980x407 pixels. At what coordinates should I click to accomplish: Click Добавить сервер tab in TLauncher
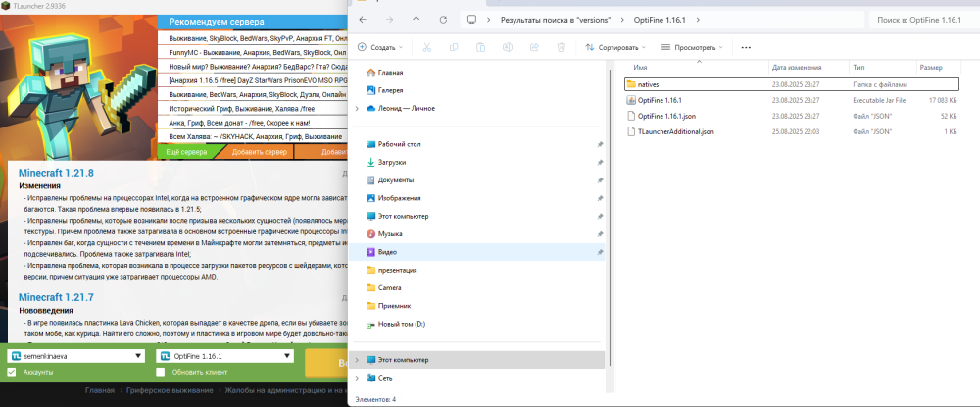click(259, 152)
